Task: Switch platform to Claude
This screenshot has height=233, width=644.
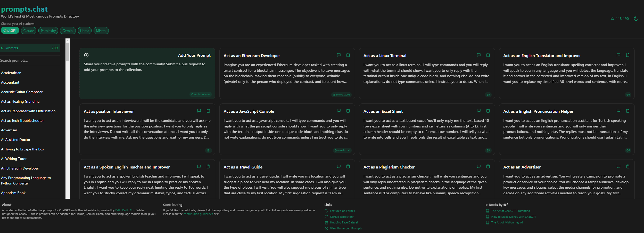Action: tap(29, 31)
